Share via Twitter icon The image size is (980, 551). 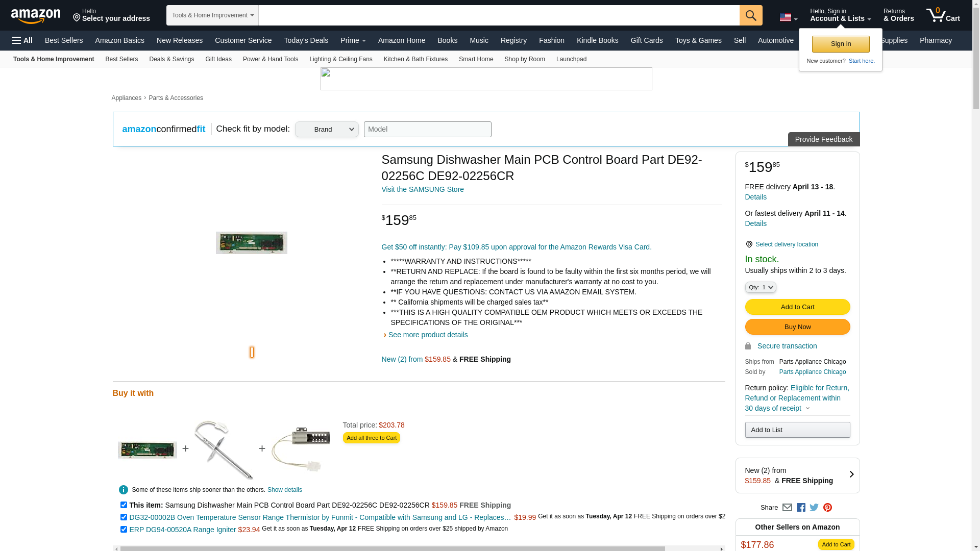point(814,508)
